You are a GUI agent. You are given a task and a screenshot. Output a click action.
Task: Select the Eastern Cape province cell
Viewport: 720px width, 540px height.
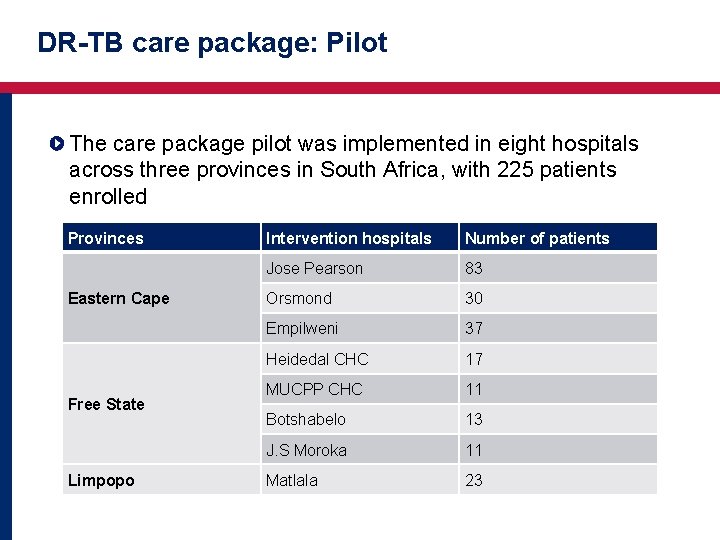pos(161,298)
